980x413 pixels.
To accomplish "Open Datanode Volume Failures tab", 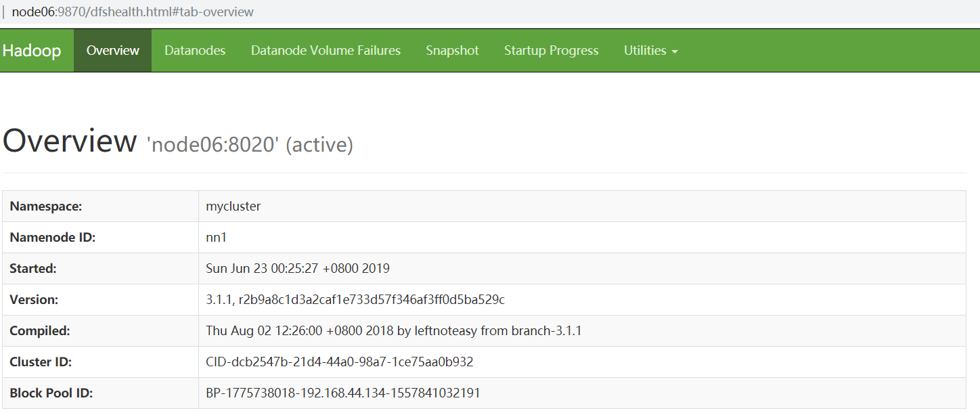I will pos(326,51).
